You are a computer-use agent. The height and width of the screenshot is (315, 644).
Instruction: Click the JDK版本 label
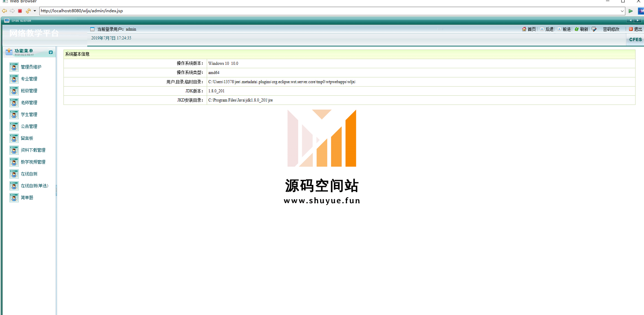coord(195,91)
